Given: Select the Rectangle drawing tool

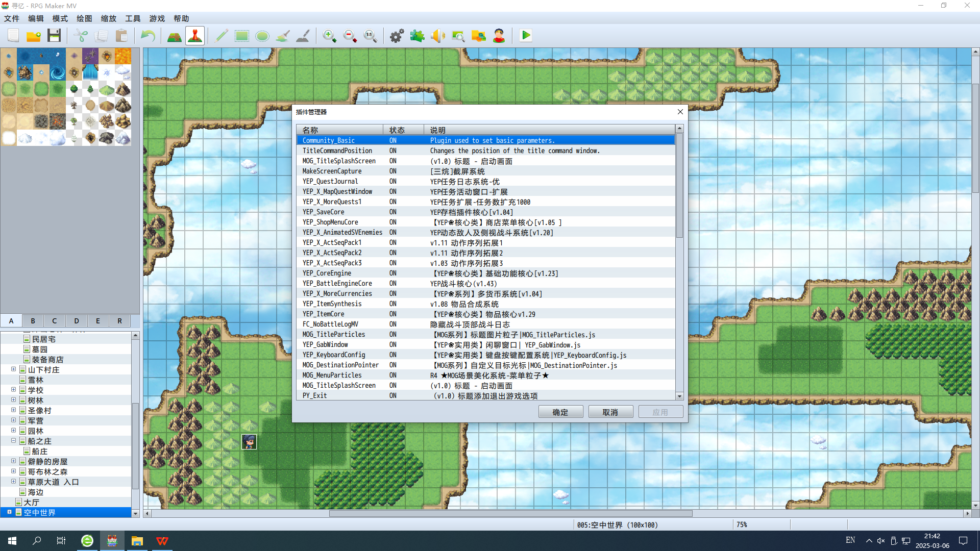Looking at the screenshot, I should (242, 36).
